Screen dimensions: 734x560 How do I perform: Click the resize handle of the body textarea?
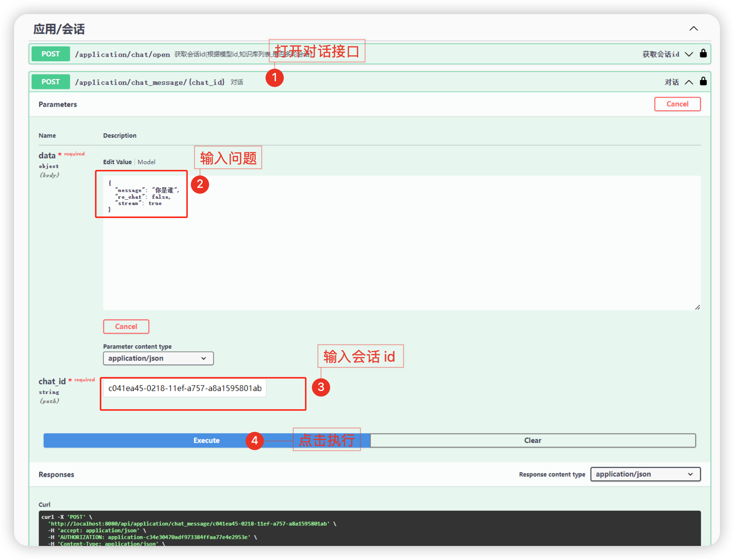tap(697, 307)
